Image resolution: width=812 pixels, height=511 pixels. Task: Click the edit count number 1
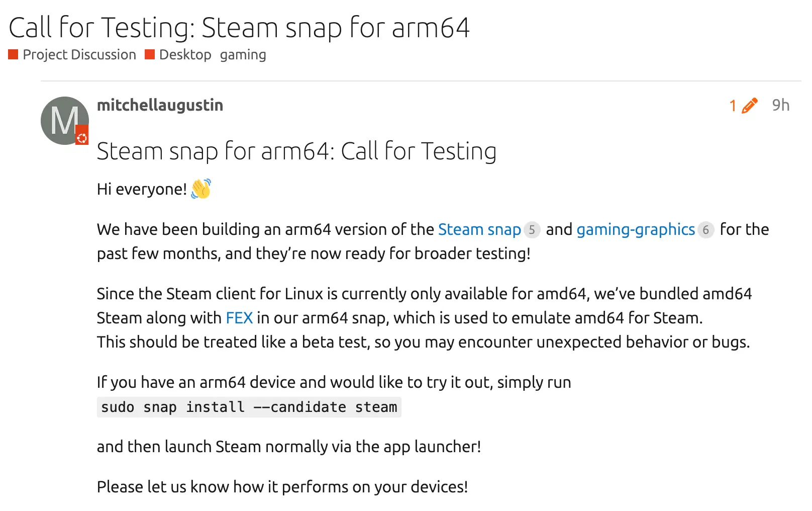tap(733, 106)
